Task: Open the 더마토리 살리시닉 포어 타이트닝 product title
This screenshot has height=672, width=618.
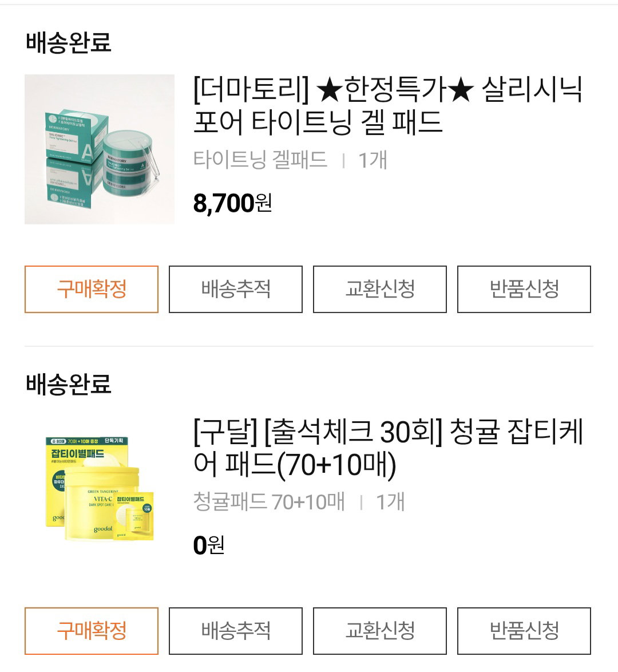Action: tap(388, 105)
